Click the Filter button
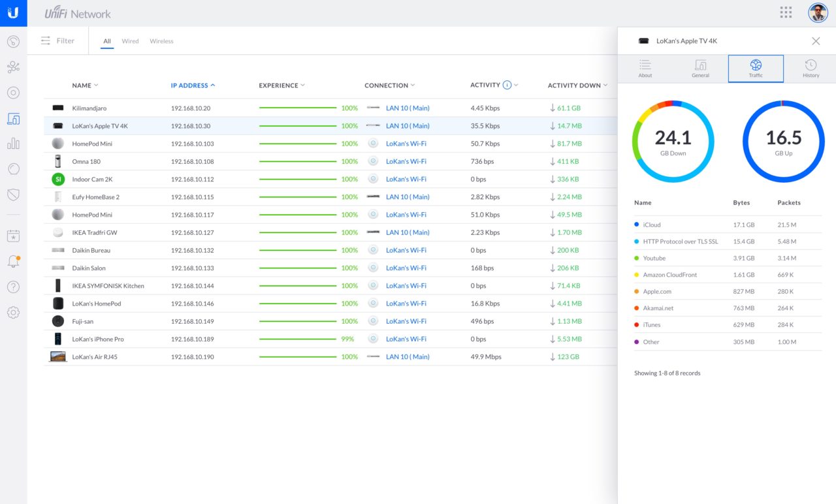 (57, 40)
